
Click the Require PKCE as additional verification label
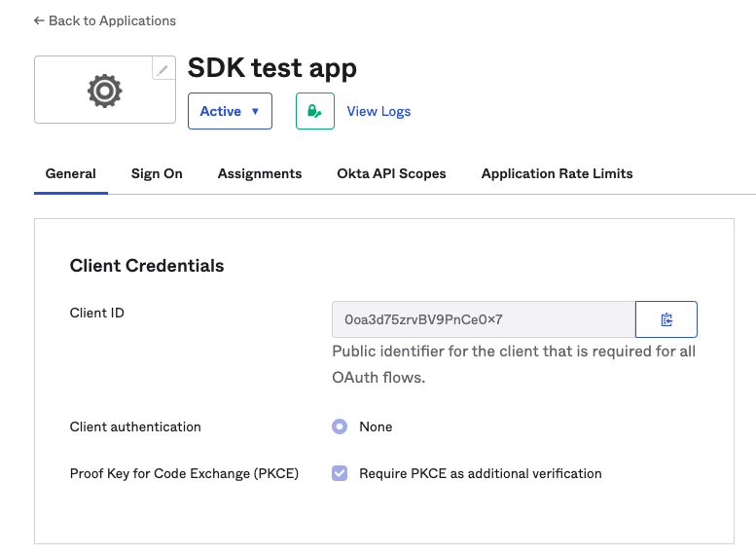[481, 473]
